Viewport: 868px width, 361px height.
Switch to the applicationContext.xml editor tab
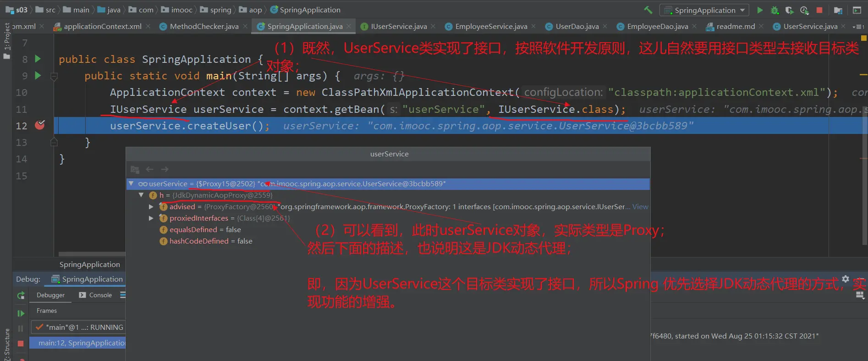(102, 27)
